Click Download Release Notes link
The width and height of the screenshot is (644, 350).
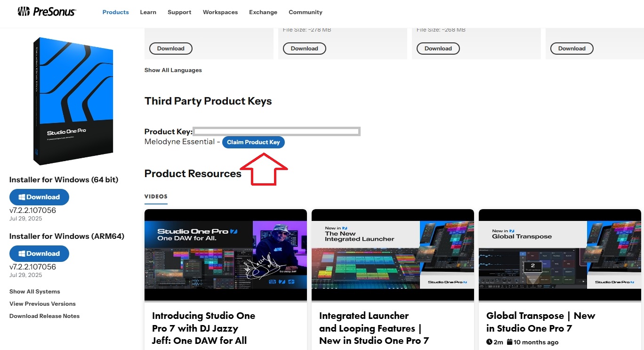(44, 316)
